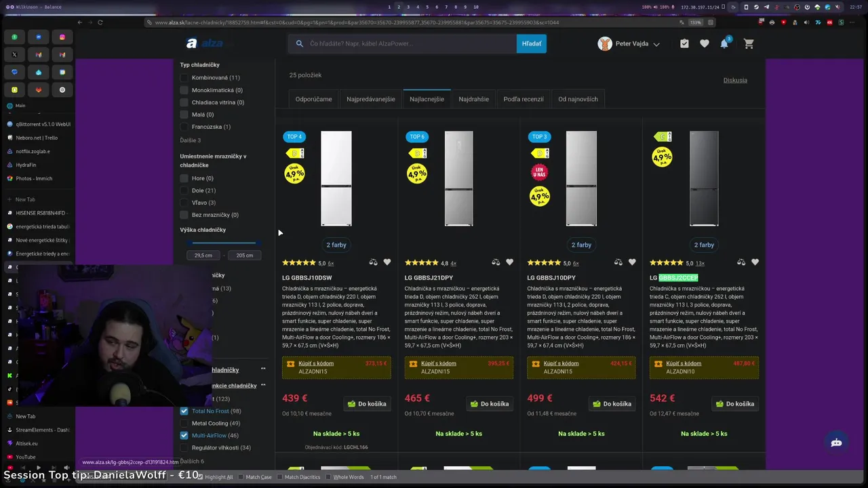868x488 pixels.
Task: Compare LG GBBSJ10DPY scales icon
Action: point(618,262)
